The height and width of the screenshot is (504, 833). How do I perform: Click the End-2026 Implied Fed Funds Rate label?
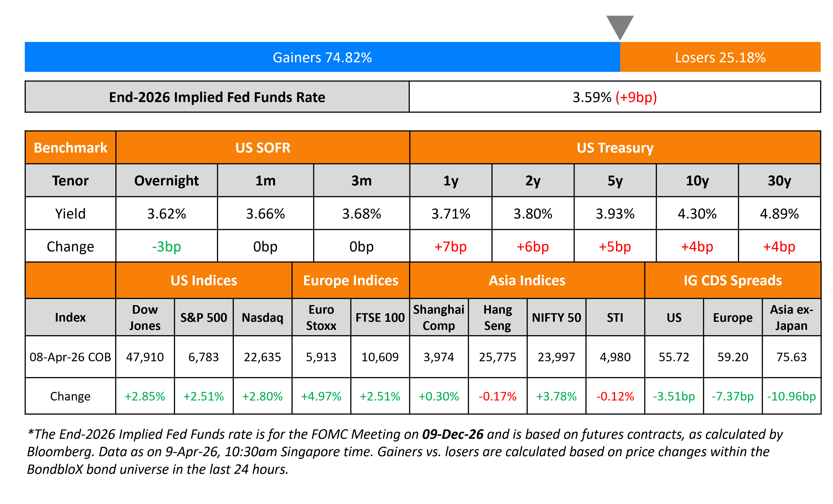(x=217, y=97)
